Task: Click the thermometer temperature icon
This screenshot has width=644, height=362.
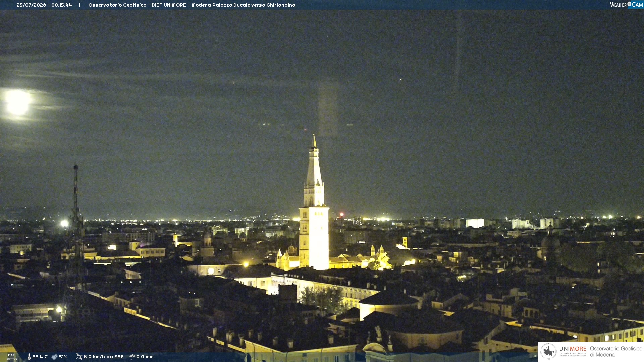Action: (29, 357)
